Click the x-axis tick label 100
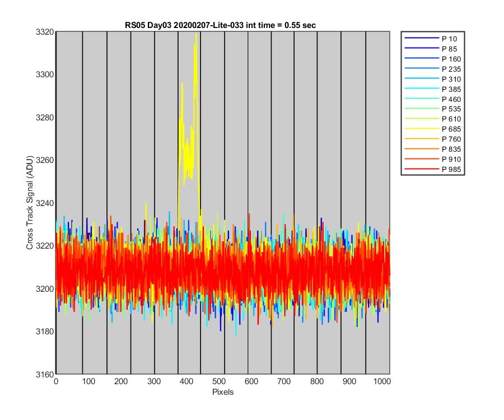The width and height of the screenshot is (504, 420). pos(88,381)
